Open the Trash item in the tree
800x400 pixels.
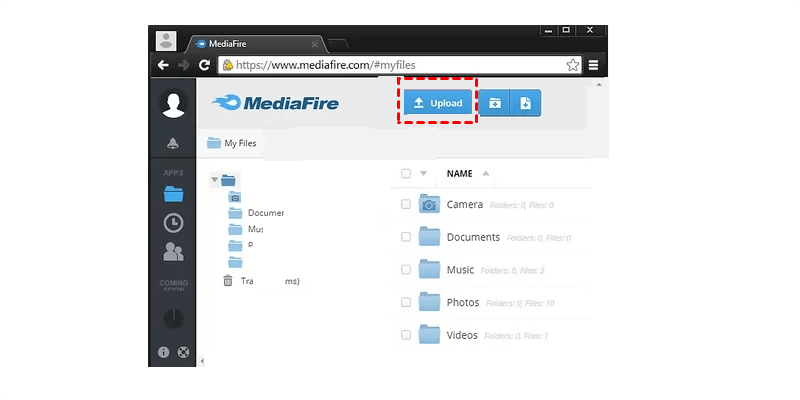261,281
